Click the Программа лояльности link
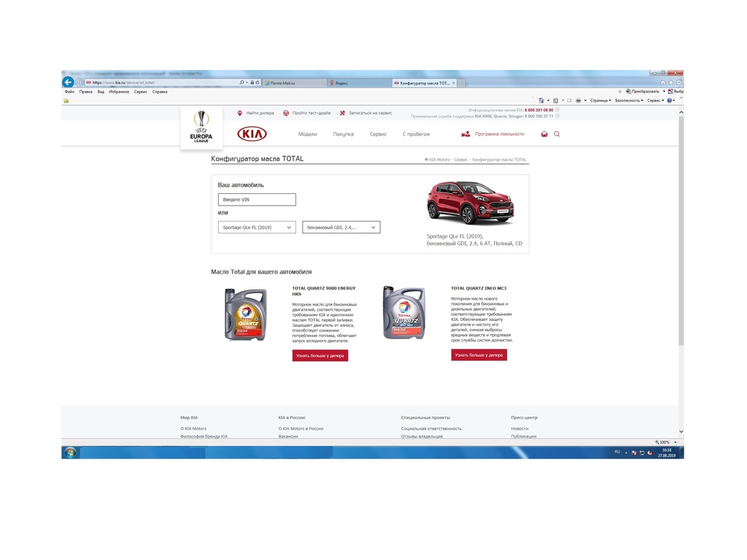The image size is (747, 560). pyautogui.click(x=499, y=134)
